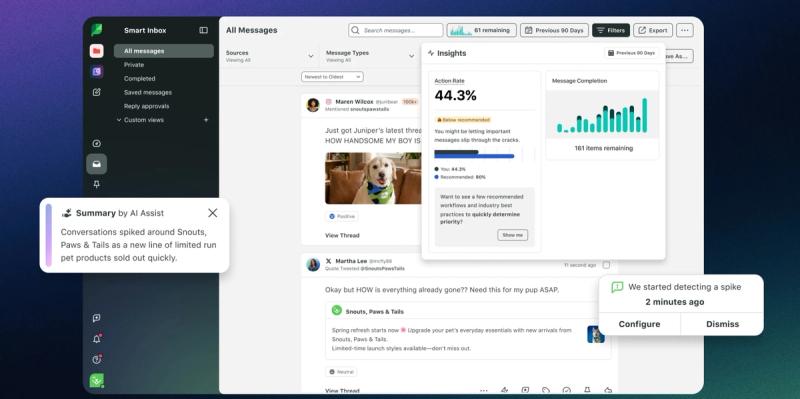Click the 44.3% action rate value

click(x=455, y=95)
